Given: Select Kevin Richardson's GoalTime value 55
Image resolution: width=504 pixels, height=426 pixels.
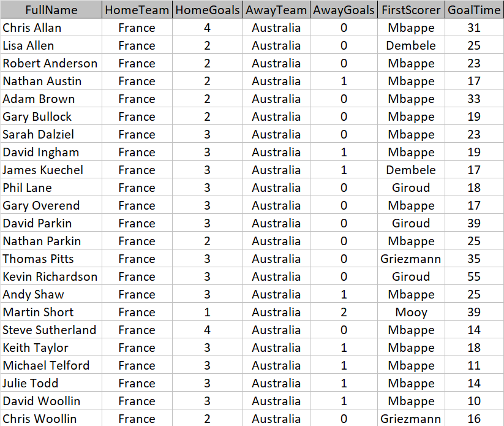Looking at the screenshot, I should 474,276.
